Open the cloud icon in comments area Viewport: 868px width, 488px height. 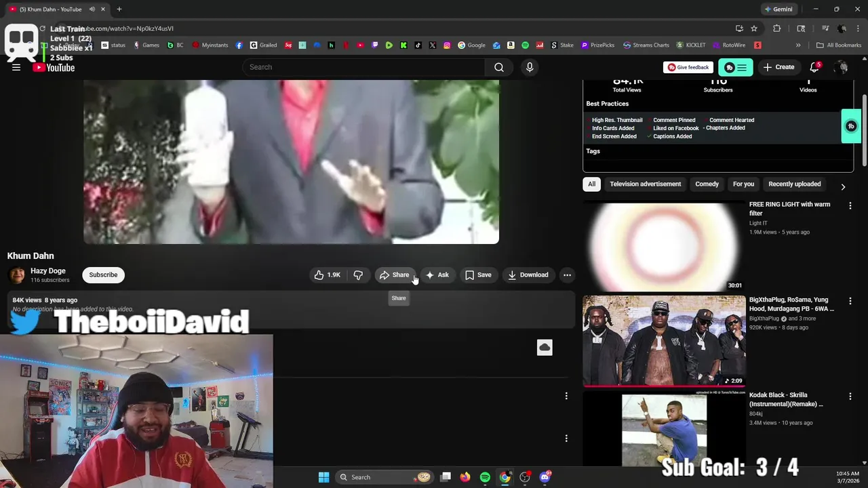[x=545, y=348]
